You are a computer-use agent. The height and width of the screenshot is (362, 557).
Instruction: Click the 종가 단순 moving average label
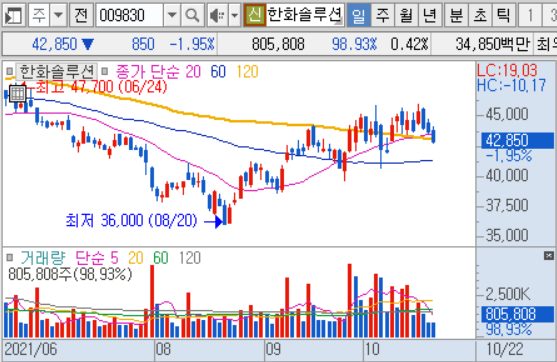click(148, 72)
